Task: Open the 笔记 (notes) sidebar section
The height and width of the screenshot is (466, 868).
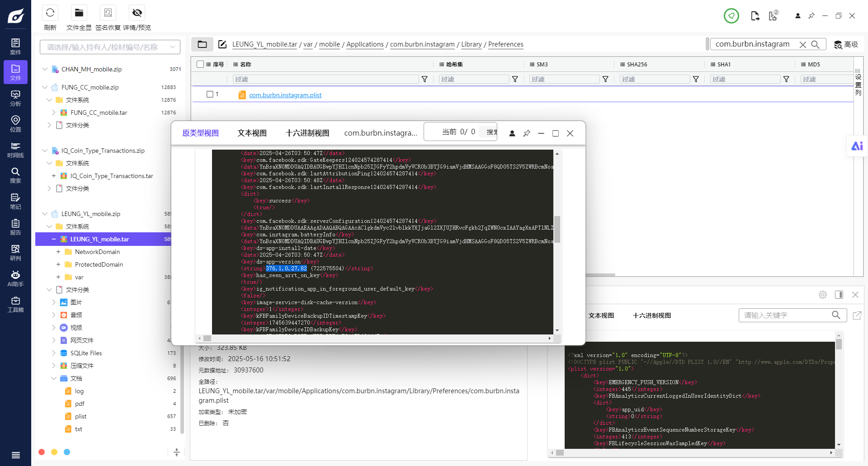Action: (15, 201)
